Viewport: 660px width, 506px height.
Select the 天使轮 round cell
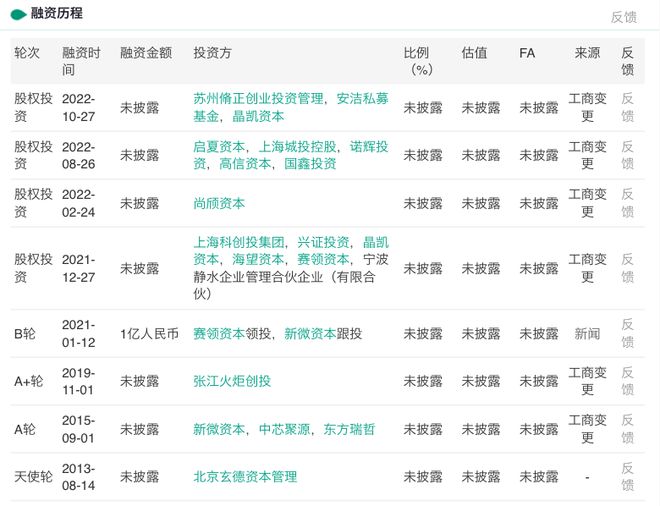tap(33, 477)
